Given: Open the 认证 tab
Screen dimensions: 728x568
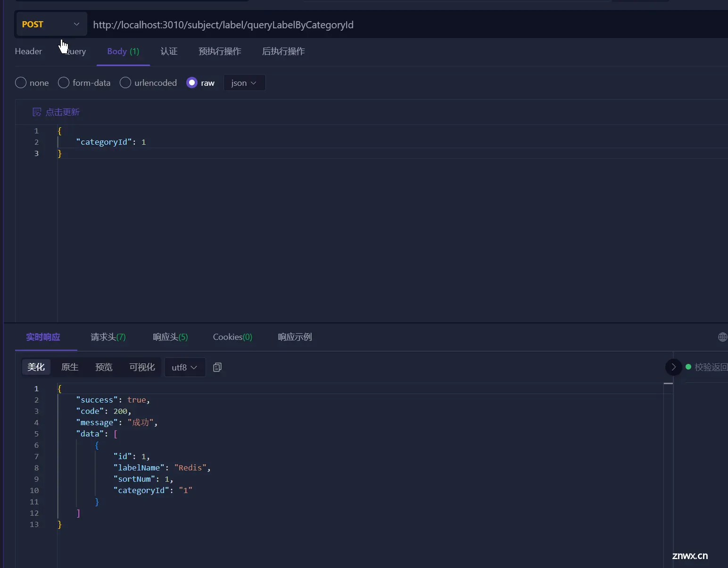Looking at the screenshot, I should tap(169, 51).
